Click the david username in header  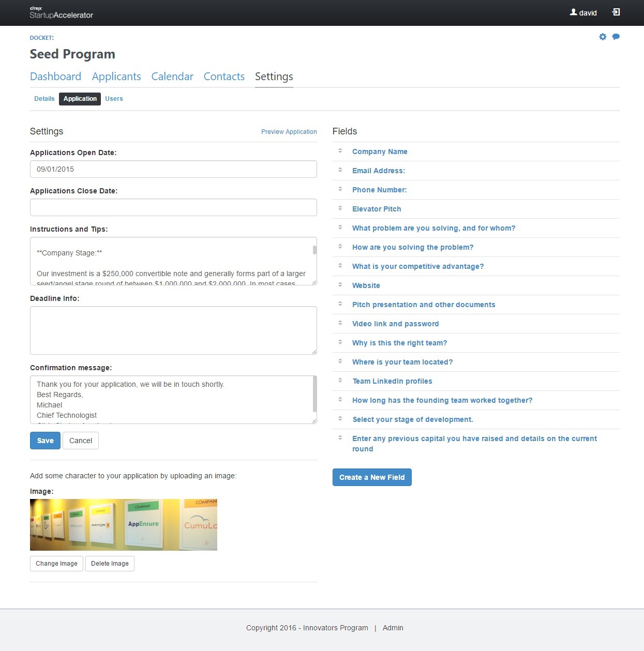[x=588, y=13]
